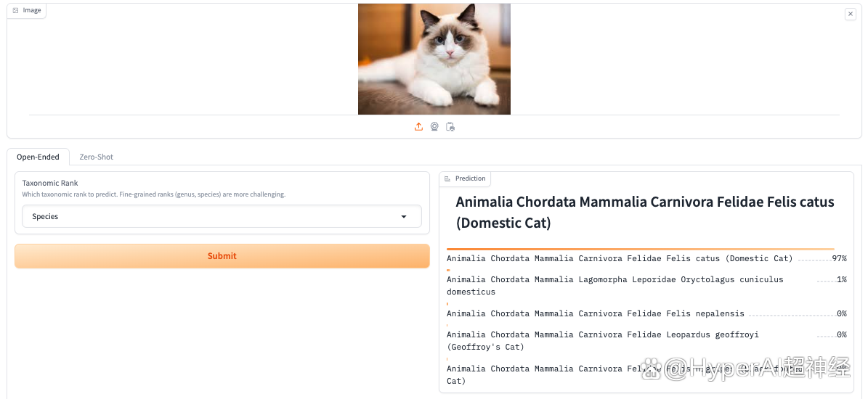Clear the uploaded image with the X
The height and width of the screenshot is (399, 868).
[x=851, y=14]
